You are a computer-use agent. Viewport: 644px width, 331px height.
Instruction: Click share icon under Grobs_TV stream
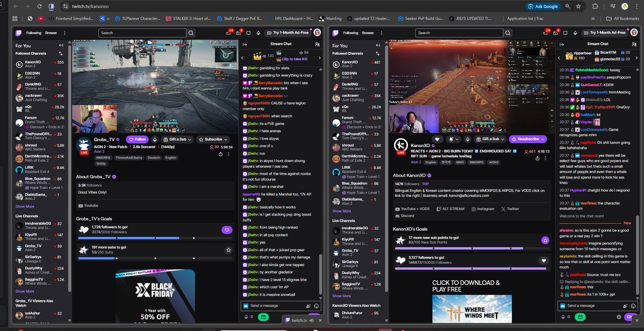(x=221, y=154)
